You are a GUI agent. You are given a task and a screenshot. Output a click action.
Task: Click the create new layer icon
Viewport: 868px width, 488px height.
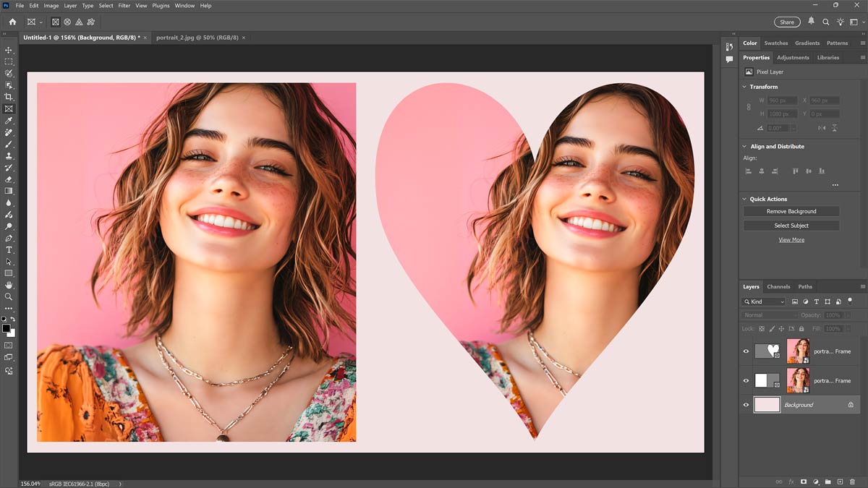coord(840,481)
